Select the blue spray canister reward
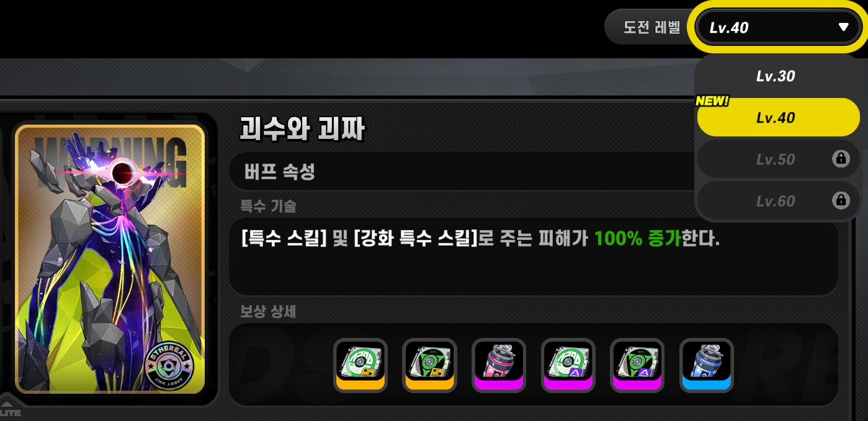 click(x=707, y=365)
